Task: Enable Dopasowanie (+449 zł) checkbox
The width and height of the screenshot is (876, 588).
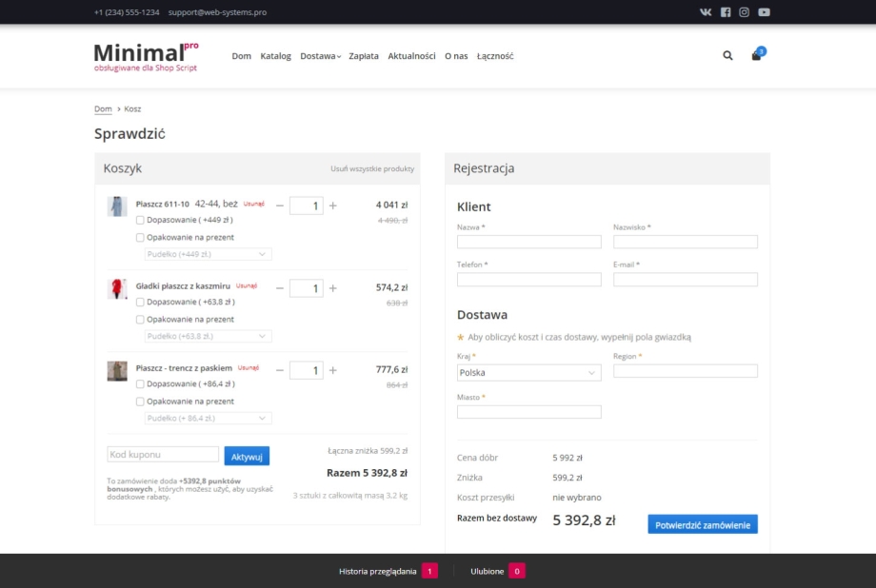Action: [x=140, y=220]
